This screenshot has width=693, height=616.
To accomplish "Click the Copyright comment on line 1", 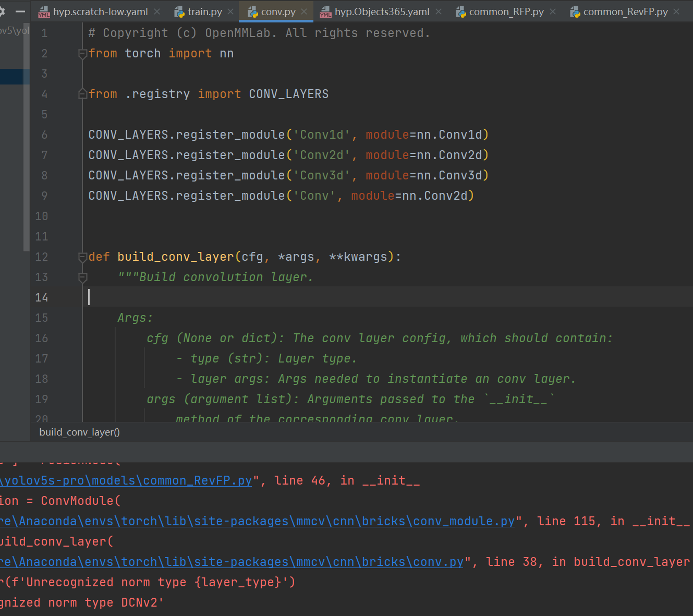I will tap(259, 33).
